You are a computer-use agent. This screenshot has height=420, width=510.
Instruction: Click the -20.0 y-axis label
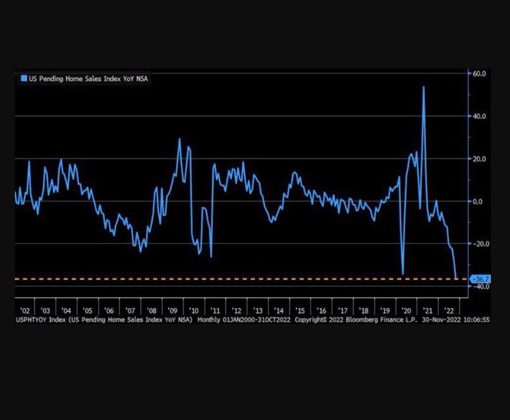tap(480, 243)
